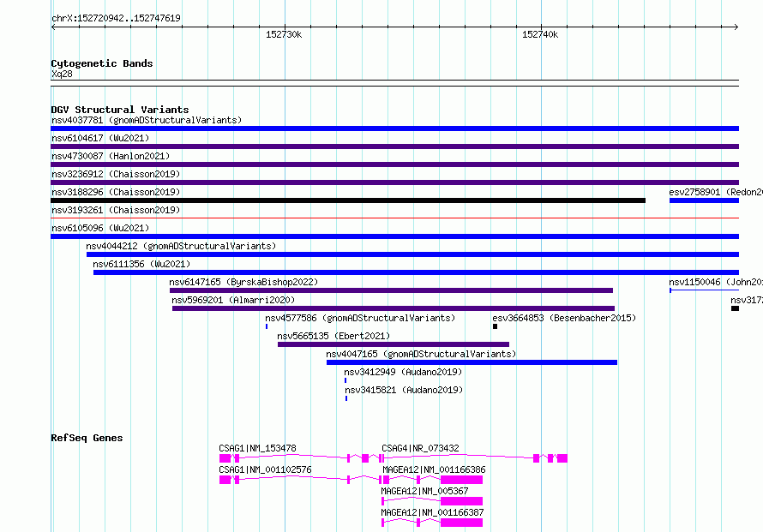Select nsv3412949 (Audano2019) label

[x=404, y=372]
